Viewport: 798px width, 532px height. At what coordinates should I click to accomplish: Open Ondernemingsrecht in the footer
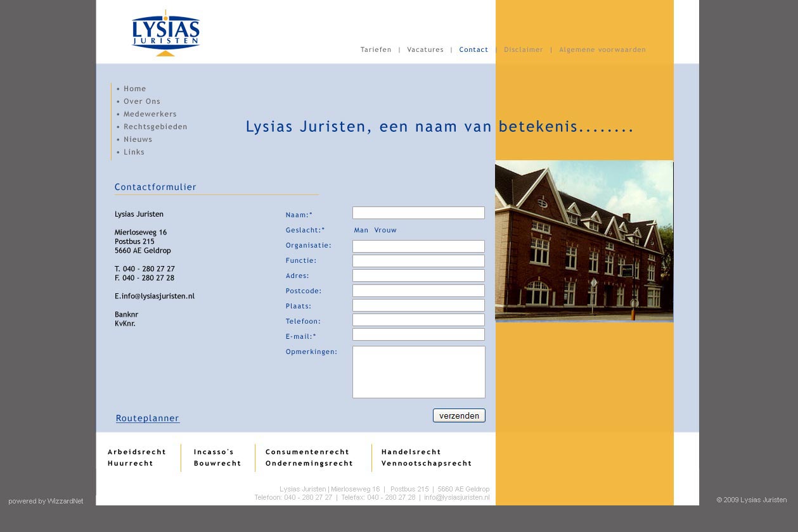point(309,463)
